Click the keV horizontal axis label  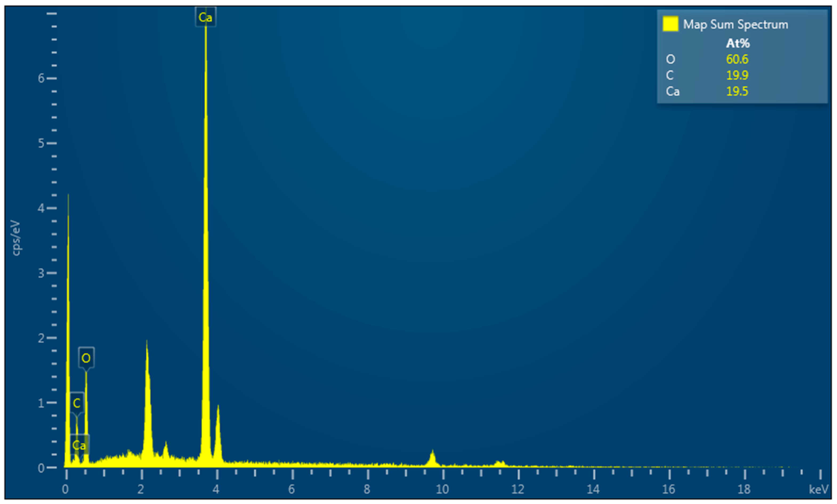(x=819, y=489)
